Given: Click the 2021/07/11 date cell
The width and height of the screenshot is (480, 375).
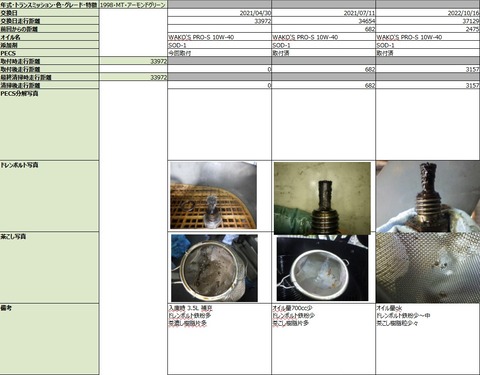Looking at the screenshot, I should [324, 13].
